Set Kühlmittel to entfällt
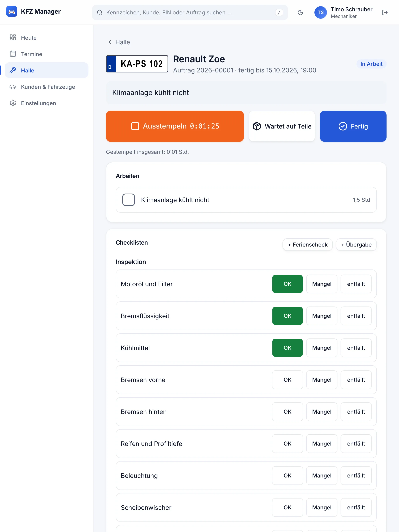Image resolution: width=399 pixels, height=532 pixels. [x=356, y=348]
